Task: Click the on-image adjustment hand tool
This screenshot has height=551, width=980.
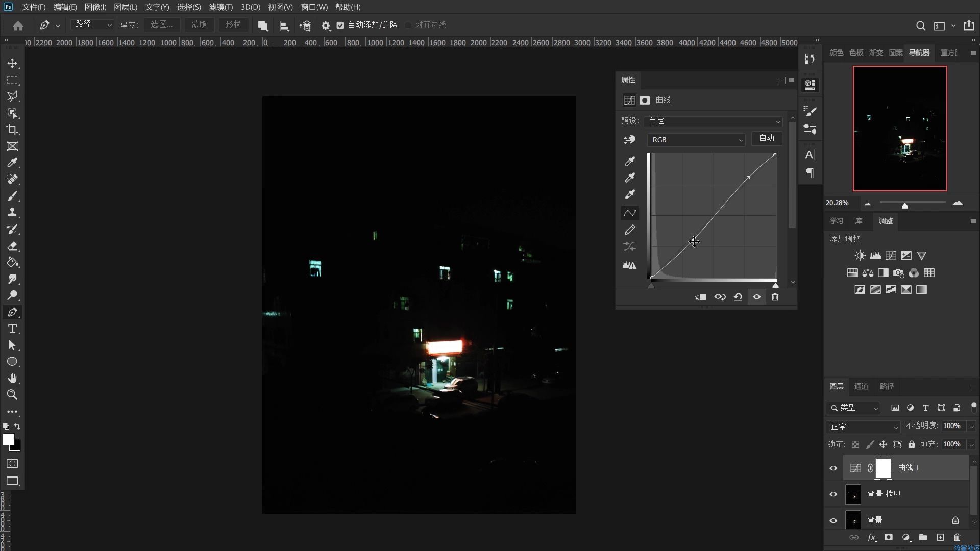Action: coord(630,139)
